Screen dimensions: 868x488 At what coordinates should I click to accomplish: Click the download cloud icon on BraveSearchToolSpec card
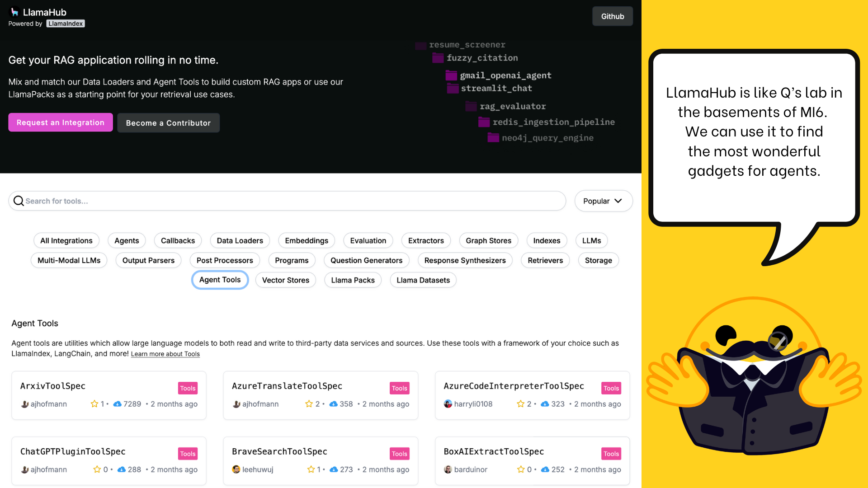tap(334, 469)
